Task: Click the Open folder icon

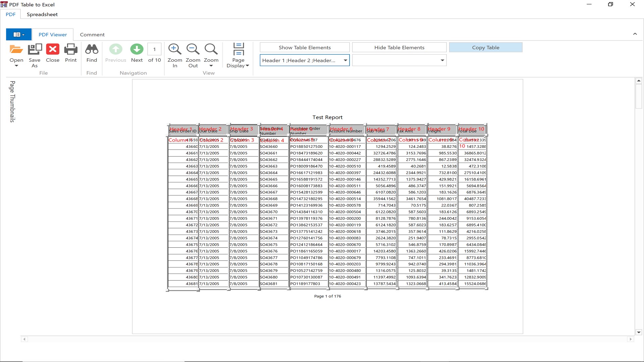Action: [x=16, y=50]
